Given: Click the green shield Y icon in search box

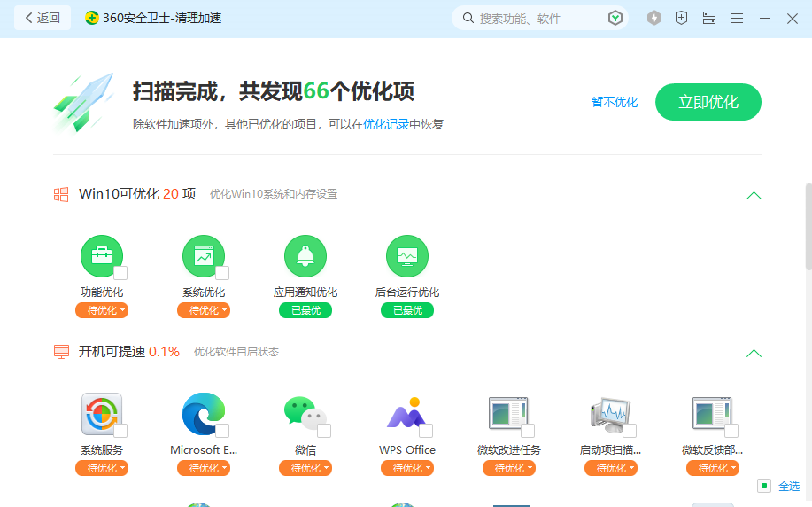Looking at the screenshot, I should coord(615,18).
